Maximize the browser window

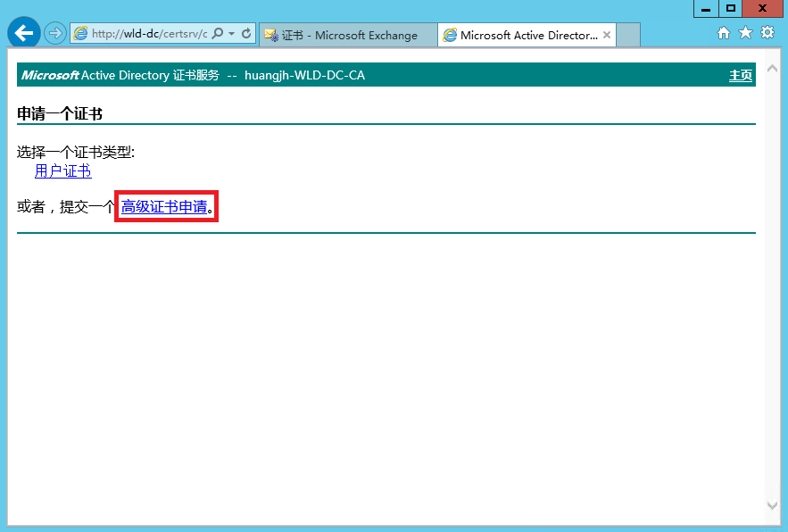tap(731, 9)
